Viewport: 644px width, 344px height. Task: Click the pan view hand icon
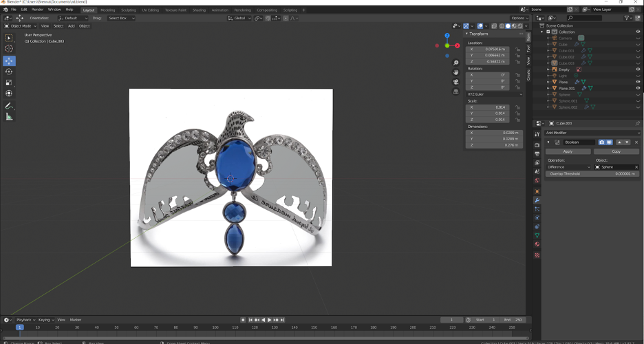(455, 72)
